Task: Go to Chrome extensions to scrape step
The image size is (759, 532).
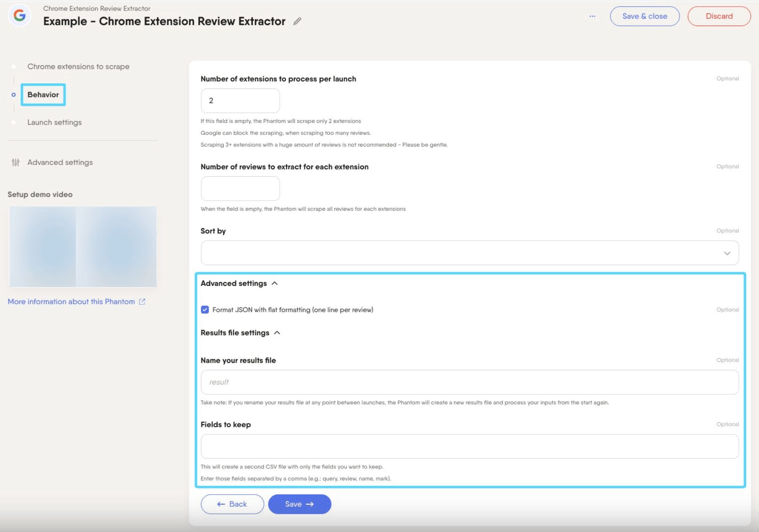Action: click(78, 66)
